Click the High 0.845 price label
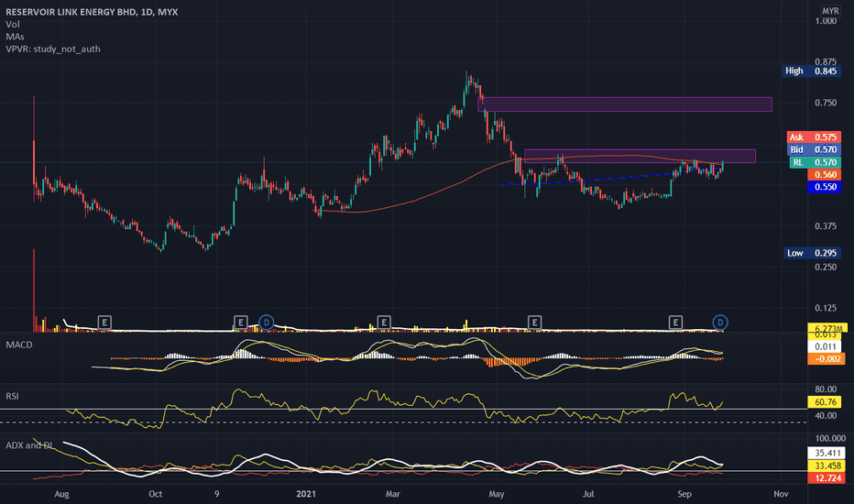The width and height of the screenshot is (854, 504). tap(811, 71)
